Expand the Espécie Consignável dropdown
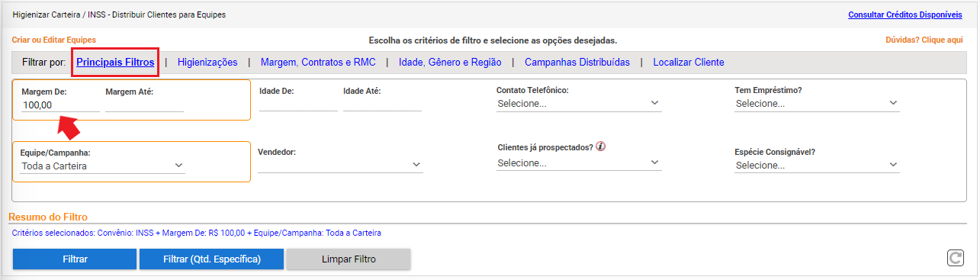 tap(817, 165)
